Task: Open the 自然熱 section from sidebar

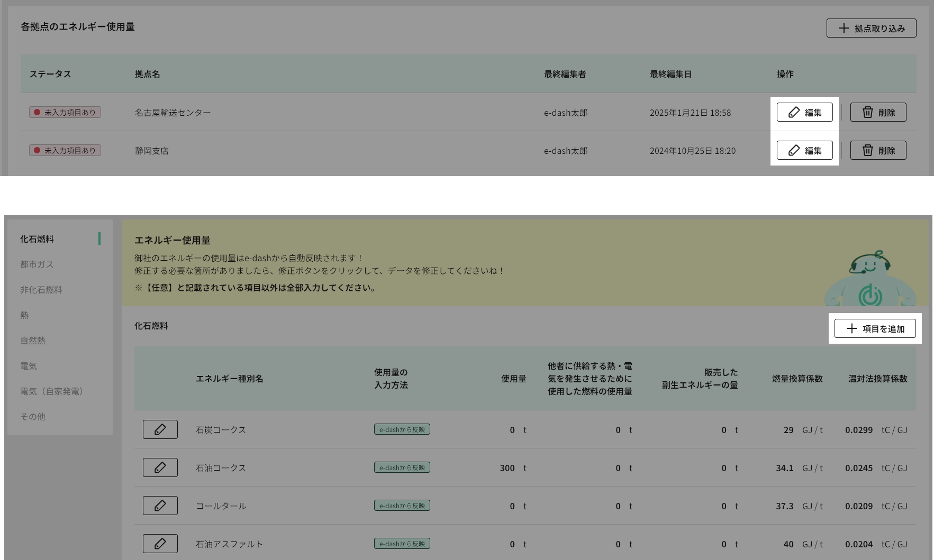Action: click(33, 340)
